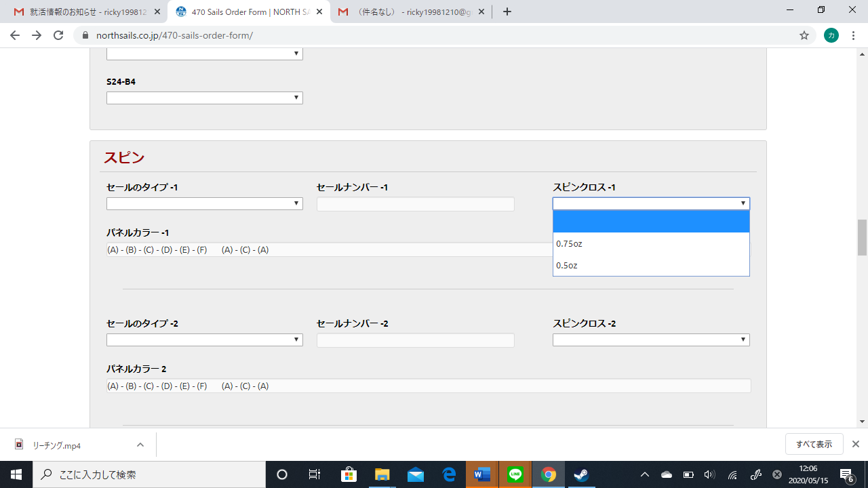
Task: Click the Windows search box ここに入力して検索
Action: [x=149, y=474]
